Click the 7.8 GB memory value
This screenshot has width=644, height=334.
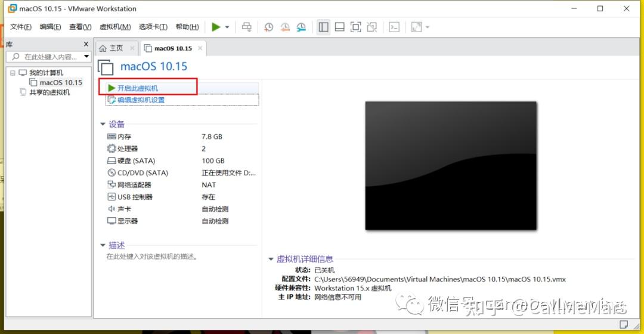point(212,137)
